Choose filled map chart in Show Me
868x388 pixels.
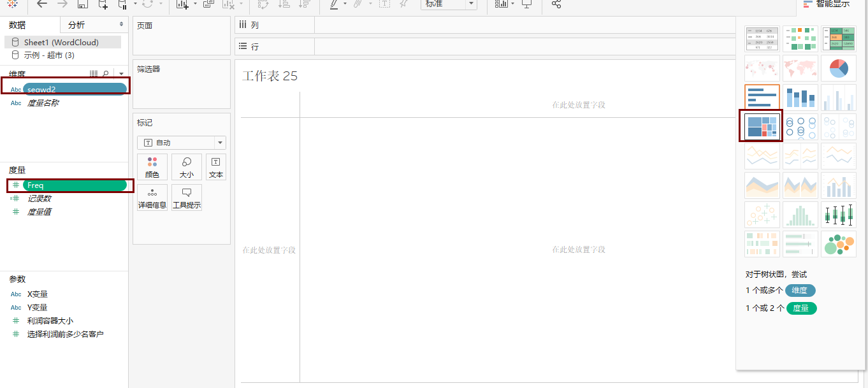800,68
